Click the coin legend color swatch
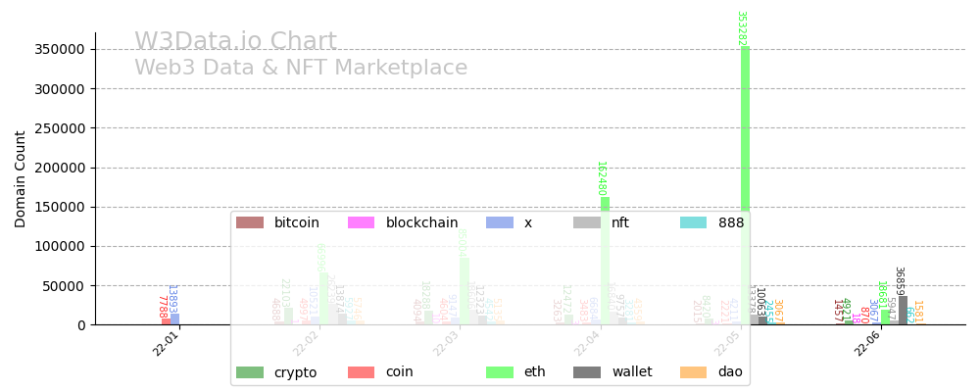Viewport: 980px width, 392px height. (x=362, y=372)
